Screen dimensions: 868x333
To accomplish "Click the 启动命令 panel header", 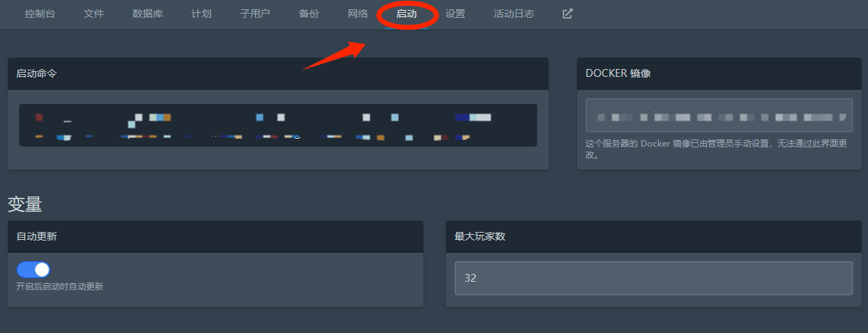I will pyautogui.click(x=278, y=73).
